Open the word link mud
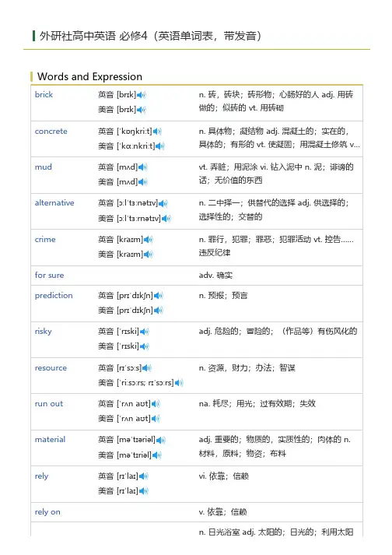 [43, 167]
